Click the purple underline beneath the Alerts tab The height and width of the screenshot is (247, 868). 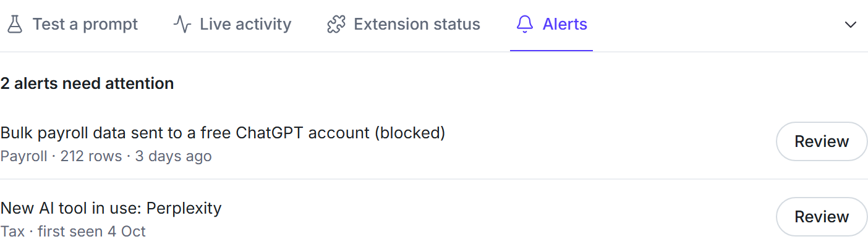point(551,50)
